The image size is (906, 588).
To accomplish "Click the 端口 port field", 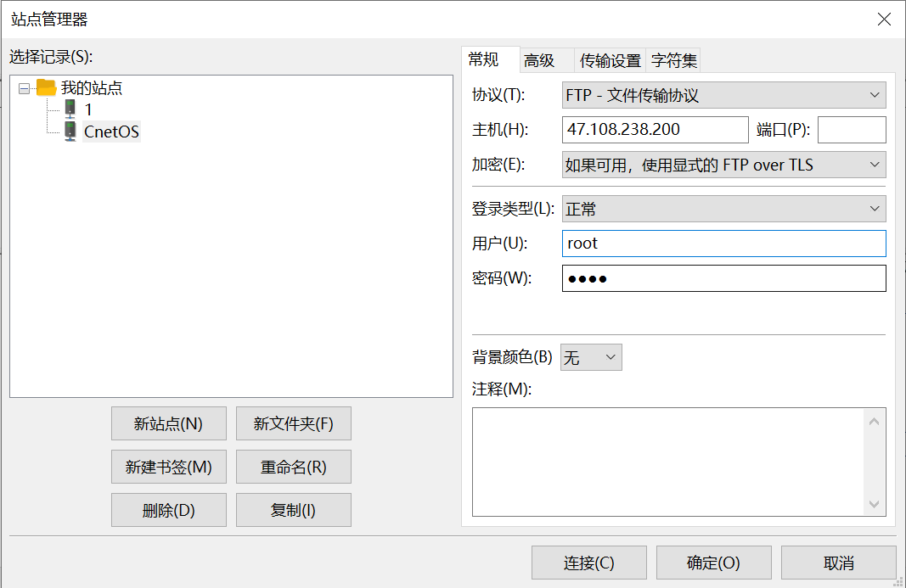I will coord(852,129).
